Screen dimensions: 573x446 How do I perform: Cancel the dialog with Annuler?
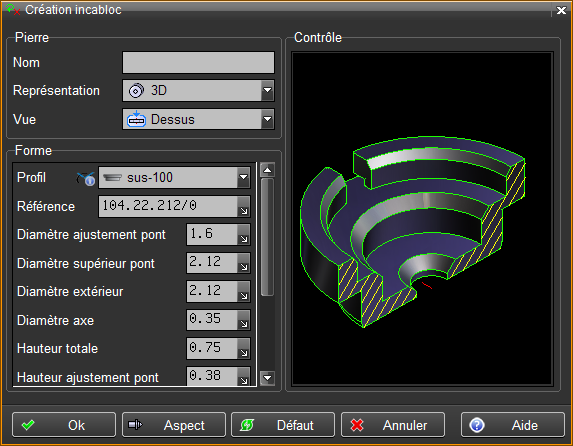(x=393, y=425)
